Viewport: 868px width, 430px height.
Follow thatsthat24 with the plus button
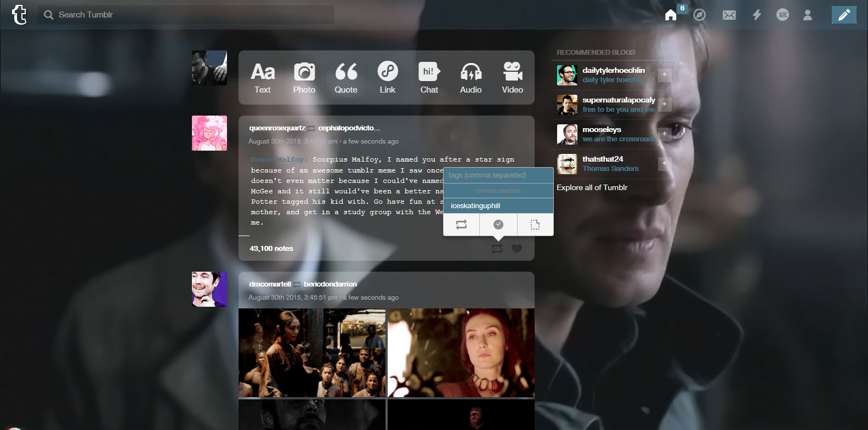pos(665,163)
